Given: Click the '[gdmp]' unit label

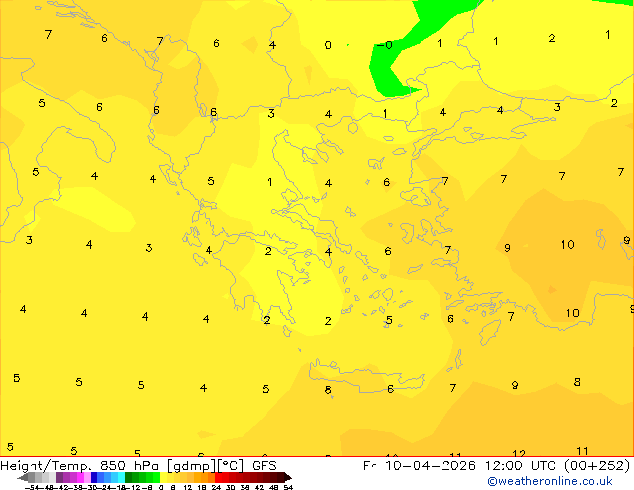Looking at the screenshot, I should click(192, 466).
